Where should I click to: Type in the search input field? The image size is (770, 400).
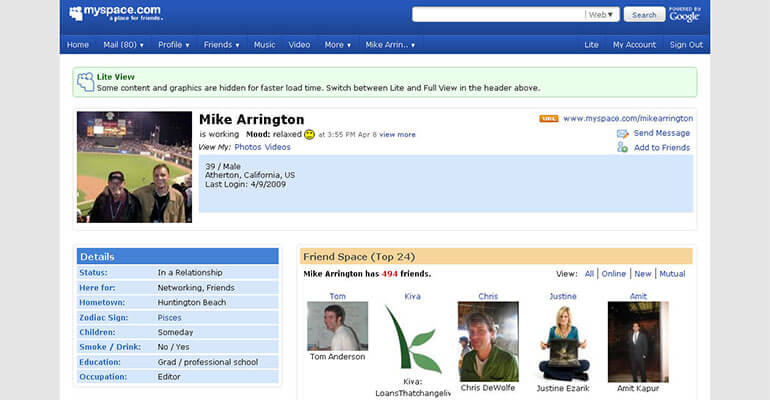(498, 14)
